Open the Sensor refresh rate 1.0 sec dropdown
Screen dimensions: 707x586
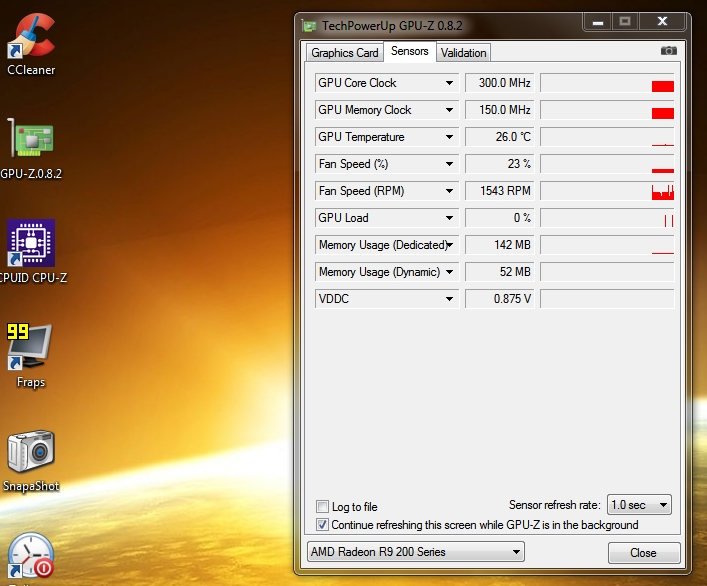639,505
